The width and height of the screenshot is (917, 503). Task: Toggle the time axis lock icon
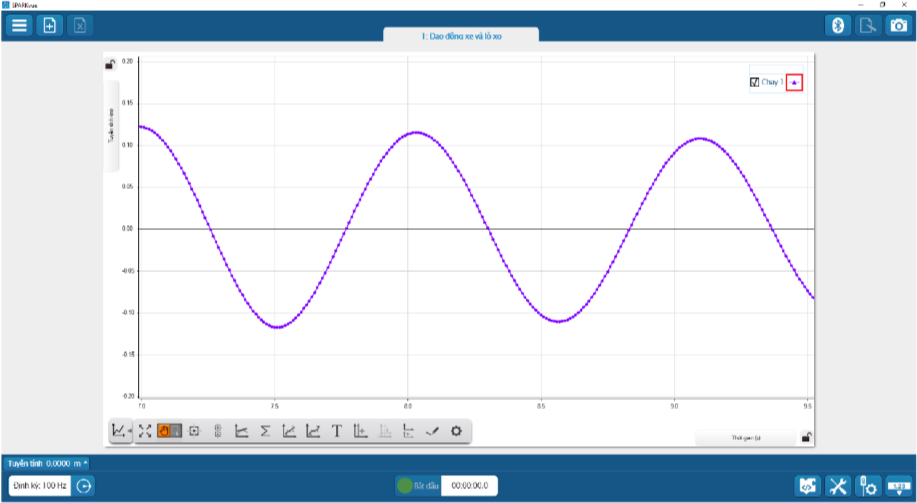806,437
